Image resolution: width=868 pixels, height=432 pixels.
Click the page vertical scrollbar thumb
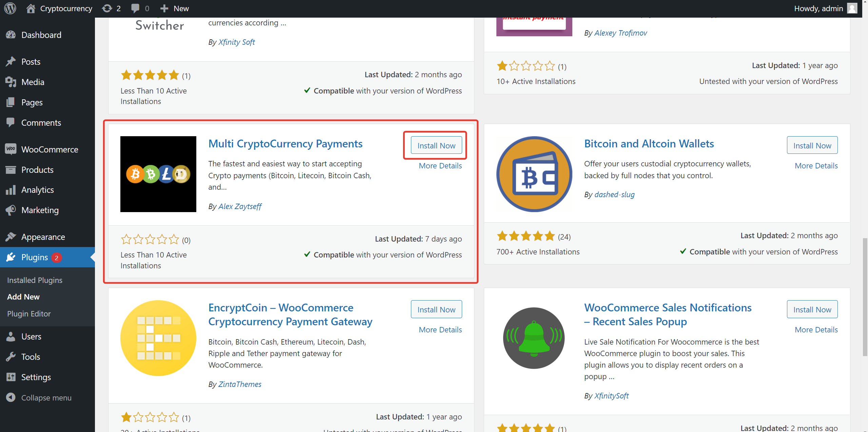point(865,297)
